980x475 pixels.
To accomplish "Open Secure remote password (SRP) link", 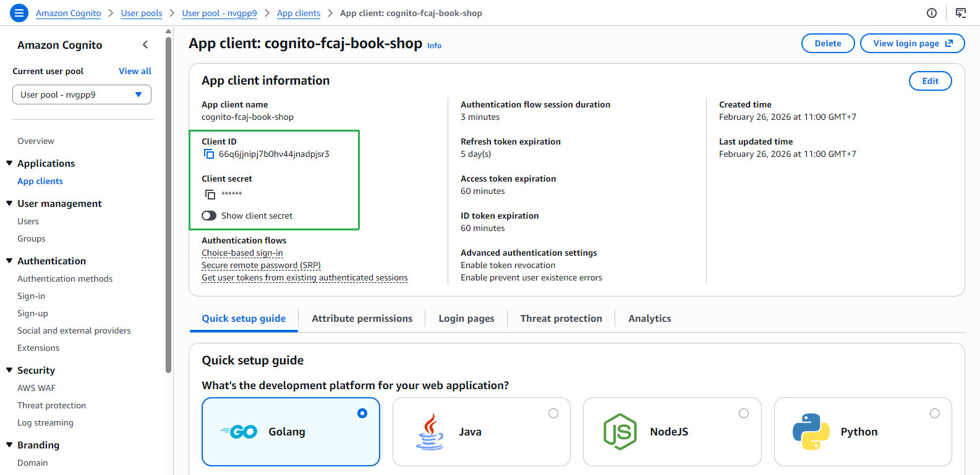I will (x=261, y=265).
